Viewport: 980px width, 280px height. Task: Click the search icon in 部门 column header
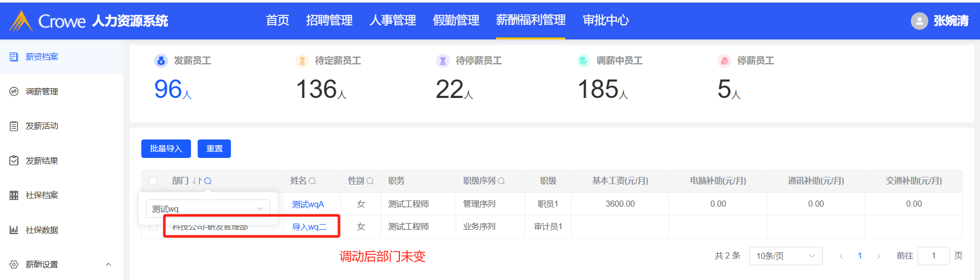(x=208, y=181)
